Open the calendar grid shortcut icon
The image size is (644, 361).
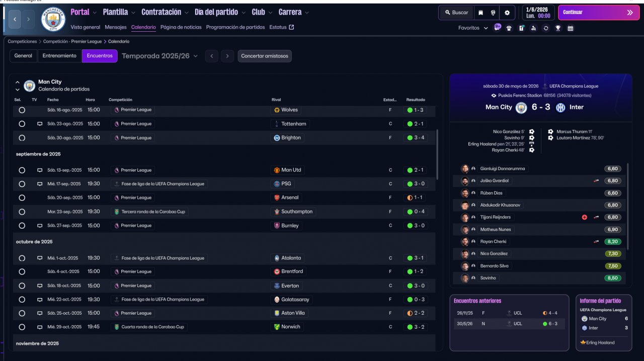tap(571, 28)
